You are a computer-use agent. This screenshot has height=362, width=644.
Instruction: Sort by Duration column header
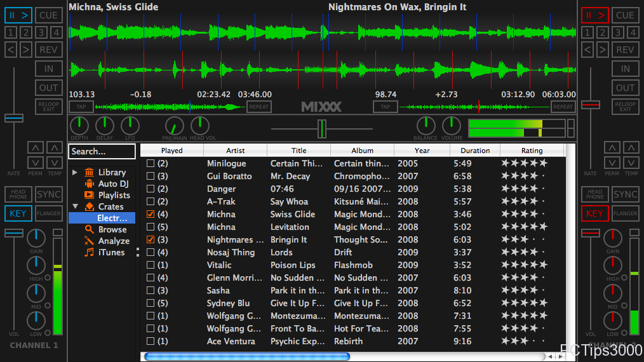pyautogui.click(x=475, y=151)
